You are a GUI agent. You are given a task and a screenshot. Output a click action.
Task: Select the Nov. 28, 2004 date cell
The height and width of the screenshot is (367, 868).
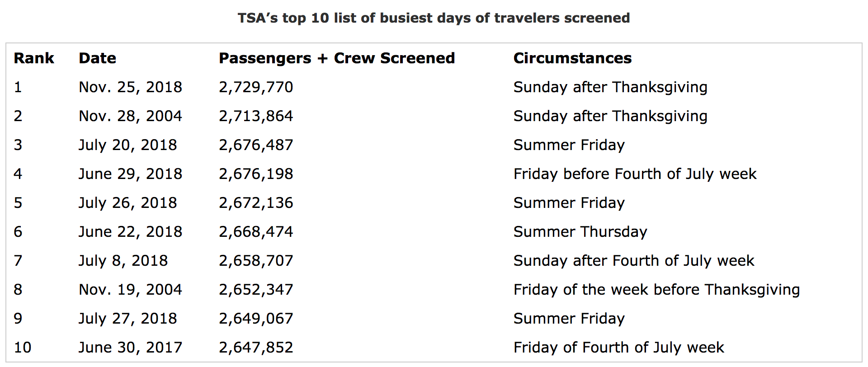pyautogui.click(x=130, y=116)
